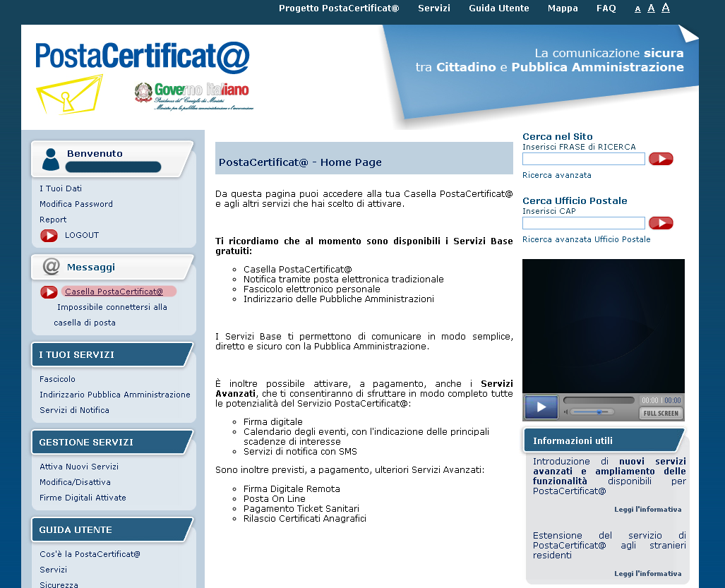Viewport: 725px width, 588px height.
Task: Click 'Fascicolo elettronico personale' list item
Action: click(312, 289)
